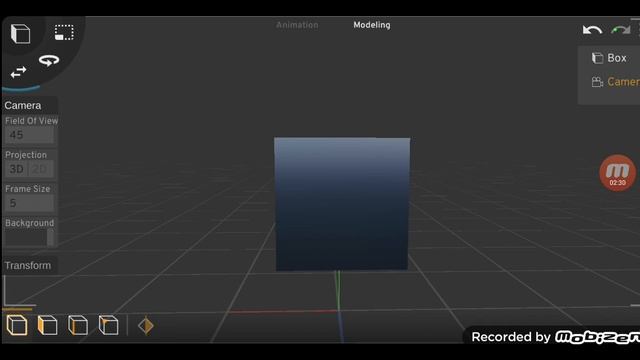Viewport: 640px width, 360px height.
Task: Select vertex mode cube icon
Action: point(109,325)
